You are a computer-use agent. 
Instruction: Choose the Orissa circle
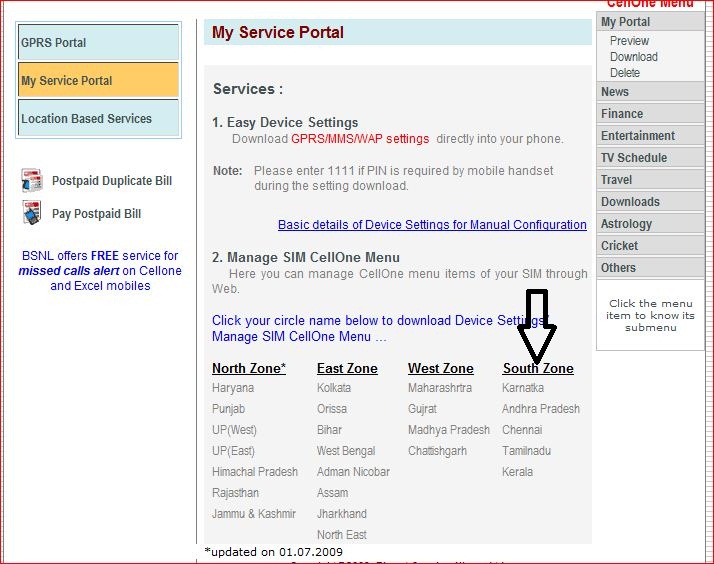click(332, 409)
